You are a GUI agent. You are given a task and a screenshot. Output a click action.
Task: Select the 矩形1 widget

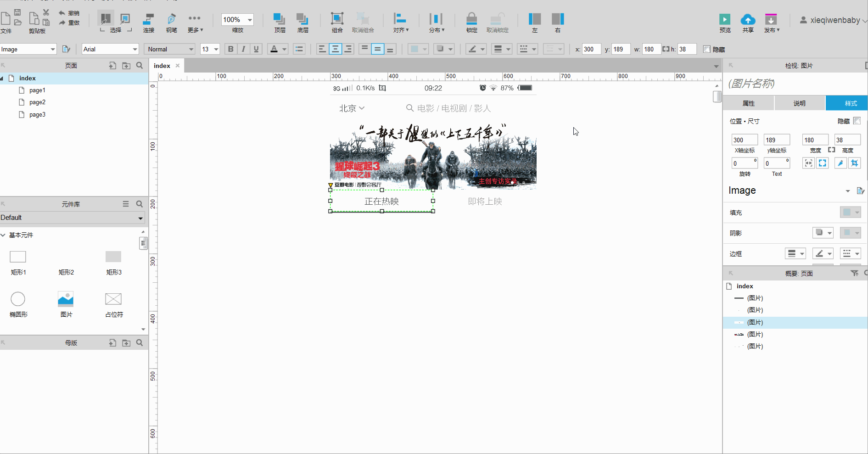pos(18,262)
